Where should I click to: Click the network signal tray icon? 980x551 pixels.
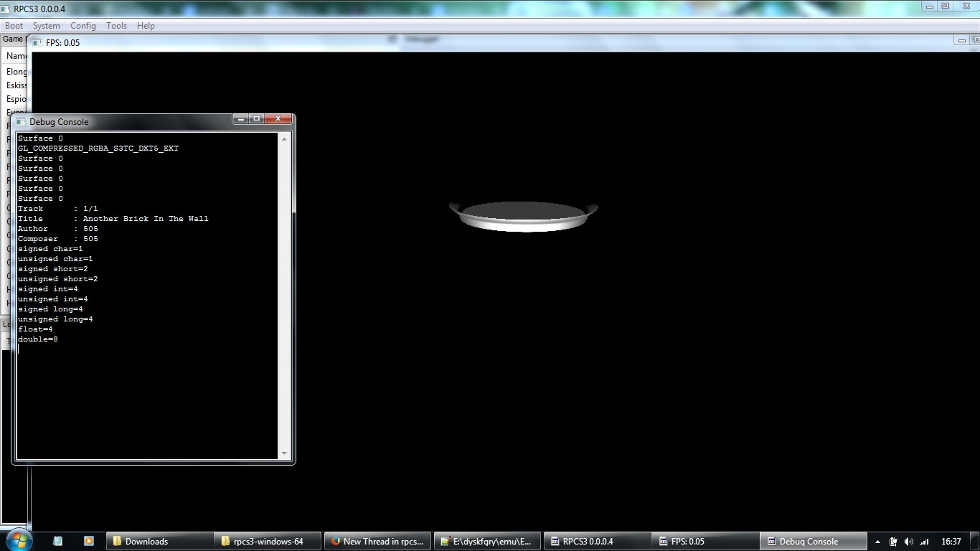pyautogui.click(x=925, y=542)
